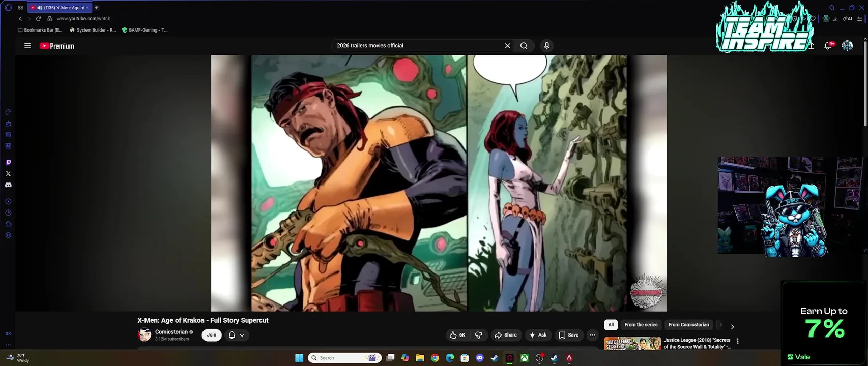Screen dimensions: 868x366
Task: Toggle the subscription bell for Comicstorian
Action: [232, 335]
